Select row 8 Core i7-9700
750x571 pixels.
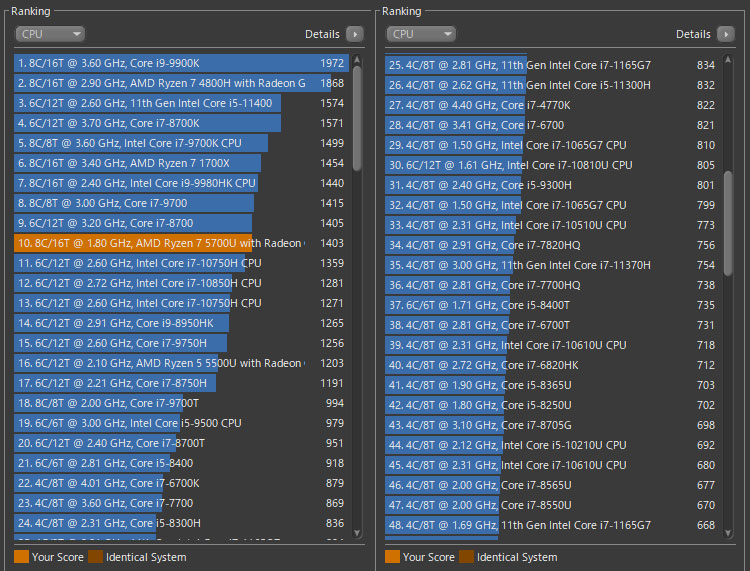click(x=182, y=203)
